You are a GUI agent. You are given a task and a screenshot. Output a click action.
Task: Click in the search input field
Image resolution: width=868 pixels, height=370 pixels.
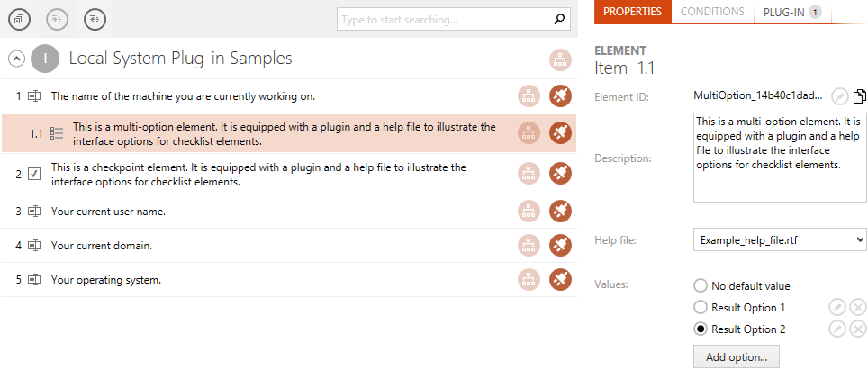coord(445,20)
